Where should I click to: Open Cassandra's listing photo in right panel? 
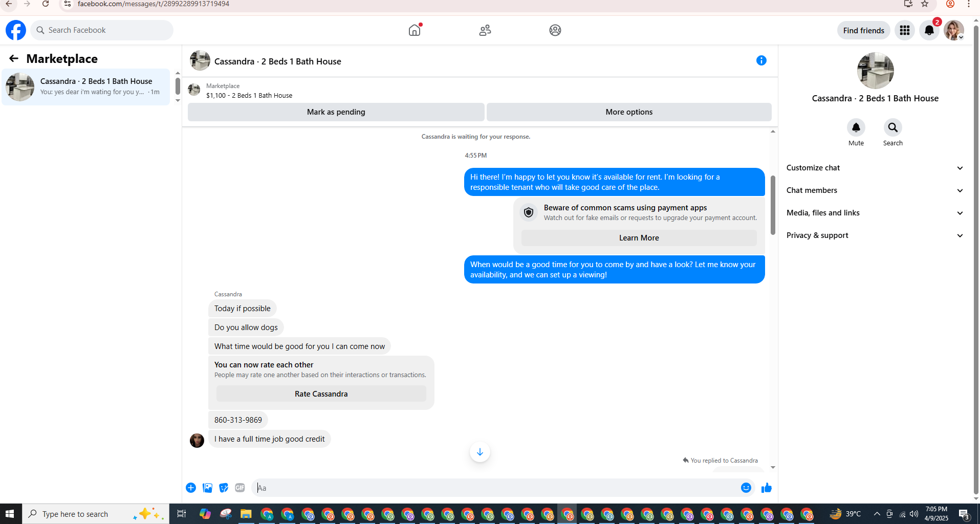pyautogui.click(x=875, y=71)
